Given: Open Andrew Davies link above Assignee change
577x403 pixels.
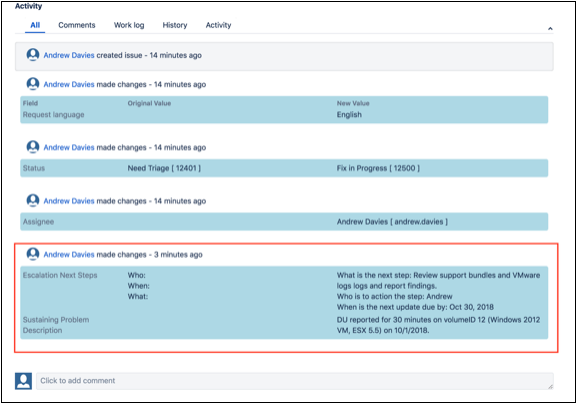Looking at the screenshot, I should 69,201.
